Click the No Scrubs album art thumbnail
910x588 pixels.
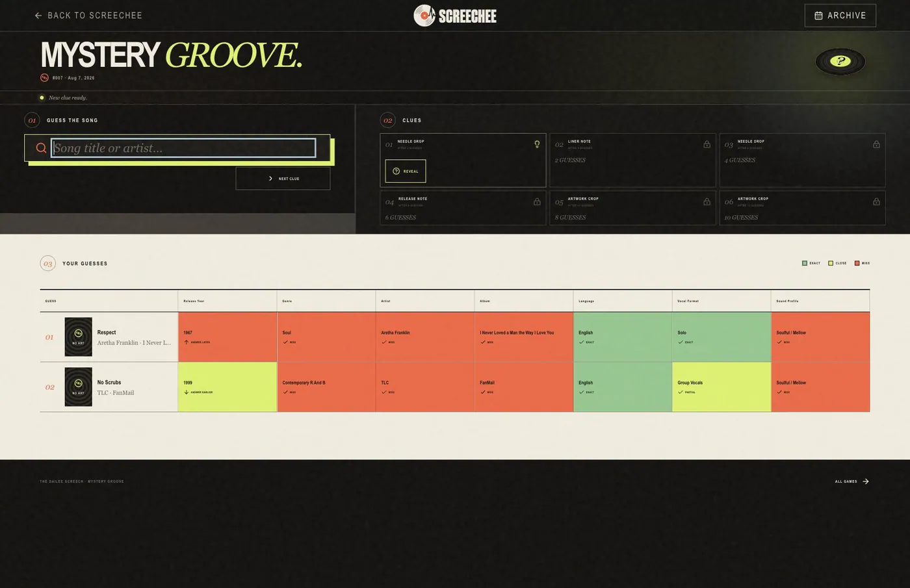78,387
